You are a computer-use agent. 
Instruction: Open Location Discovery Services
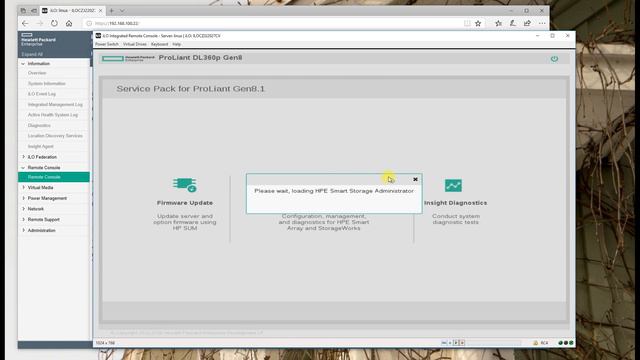[55, 136]
